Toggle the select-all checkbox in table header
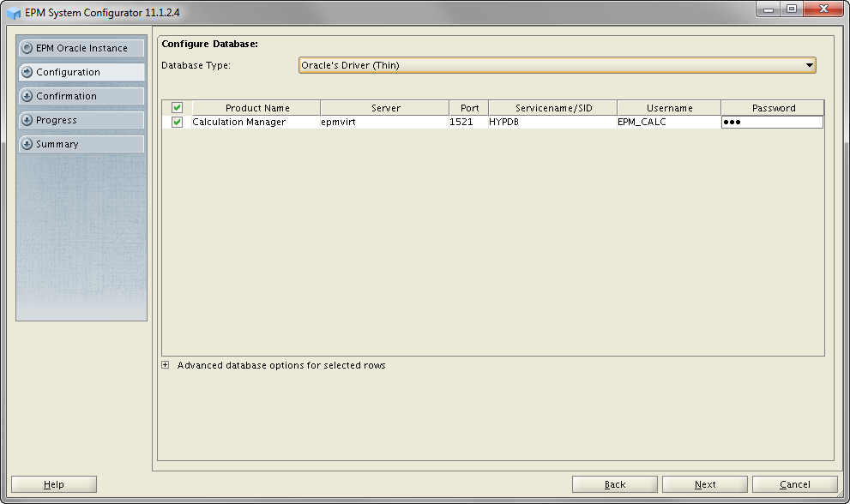Image resolution: width=850 pixels, height=504 pixels. pyautogui.click(x=177, y=108)
